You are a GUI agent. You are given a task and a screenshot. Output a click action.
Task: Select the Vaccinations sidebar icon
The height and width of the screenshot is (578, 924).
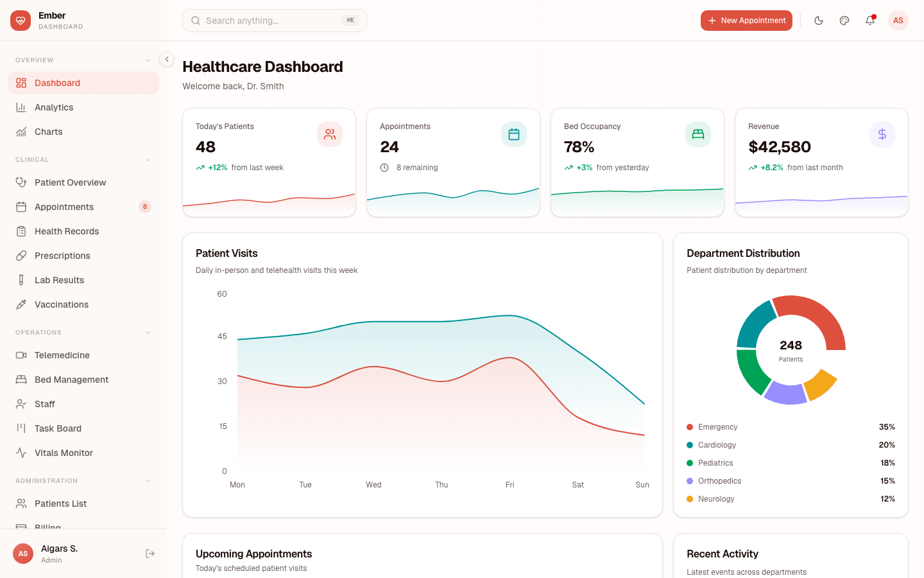[21, 304]
